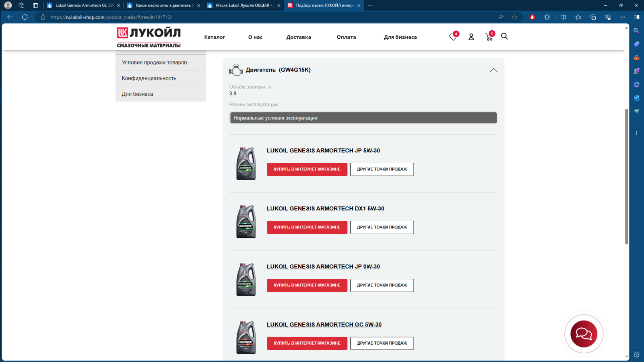View site information lock icon
This screenshot has width=644, height=362.
43,17
